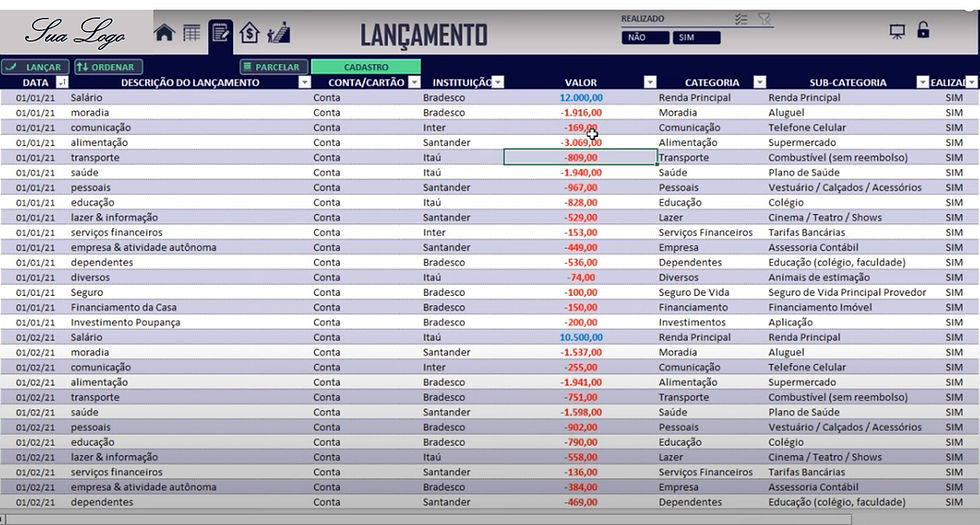Select the selected cell -809,00

(x=580, y=158)
